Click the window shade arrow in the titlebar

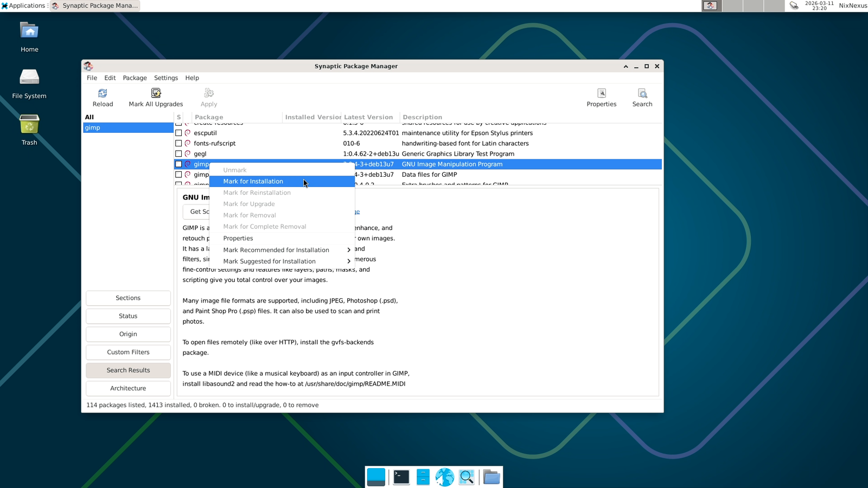626,66
